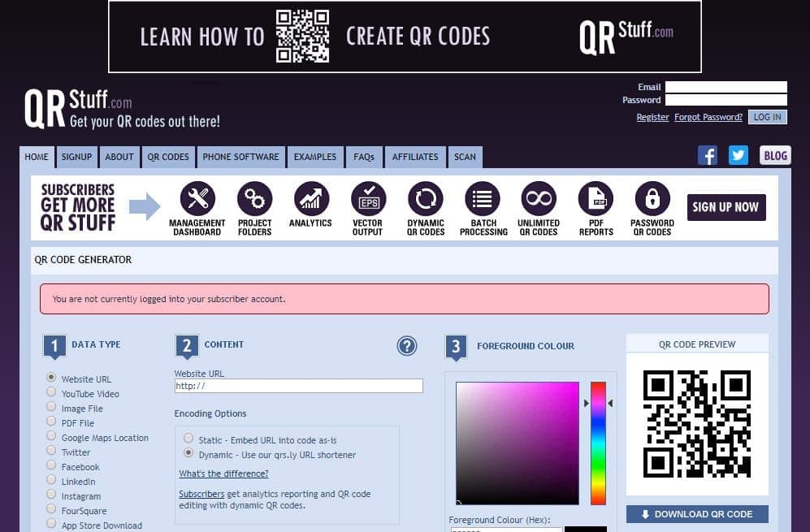Open the Examples tab
Viewport: 810px width, 532px height.
pyautogui.click(x=315, y=157)
